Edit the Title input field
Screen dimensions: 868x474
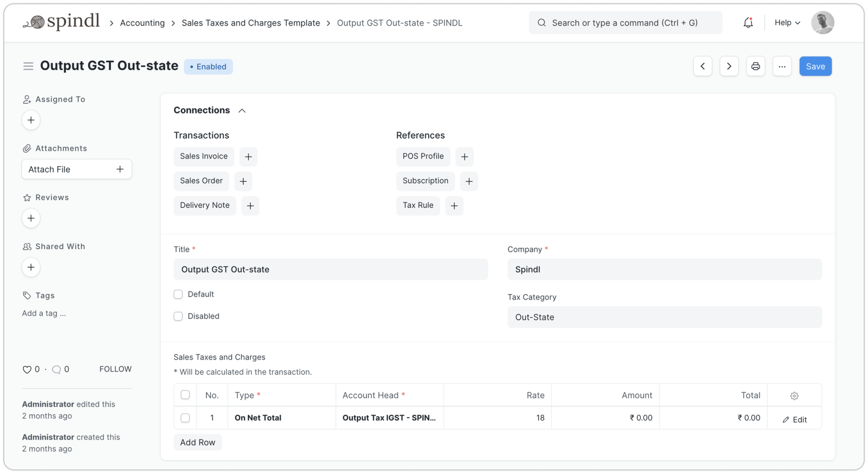pos(331,269)
